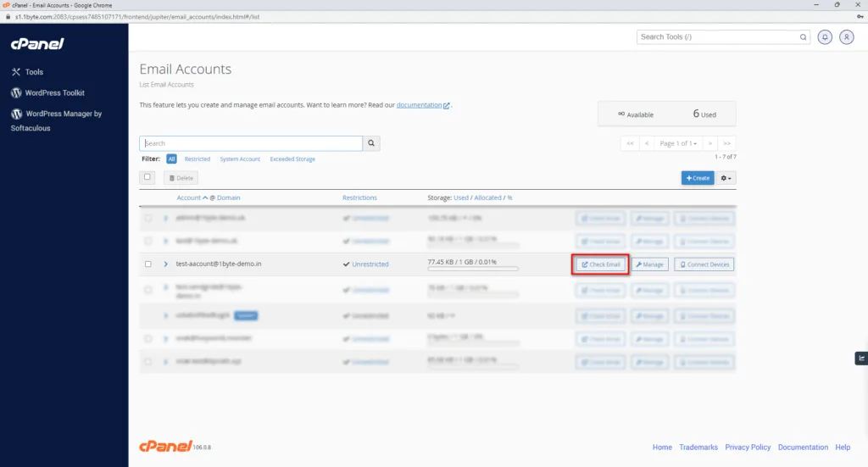Open the Documentation footer link
Screen dimensions: 868x467
click(x=803, y=447)
